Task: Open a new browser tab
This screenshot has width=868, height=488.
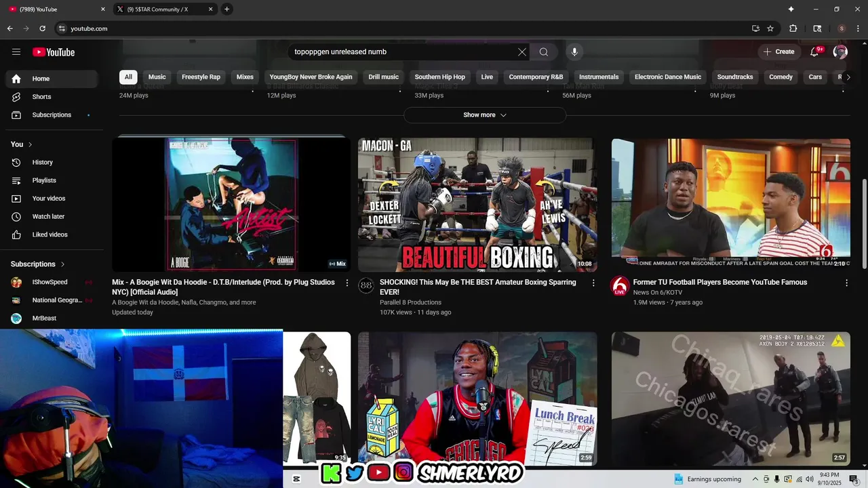Action: (226, 9)
